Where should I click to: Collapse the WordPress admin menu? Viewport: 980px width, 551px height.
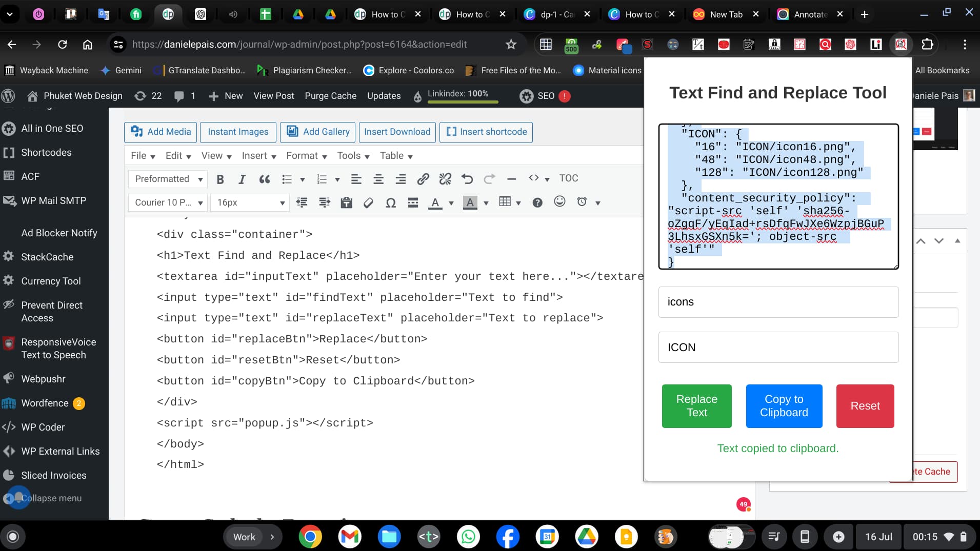(51, 498)
